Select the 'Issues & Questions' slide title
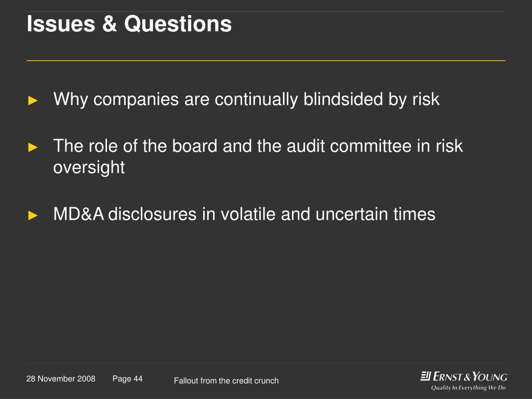 coord(129,24)
